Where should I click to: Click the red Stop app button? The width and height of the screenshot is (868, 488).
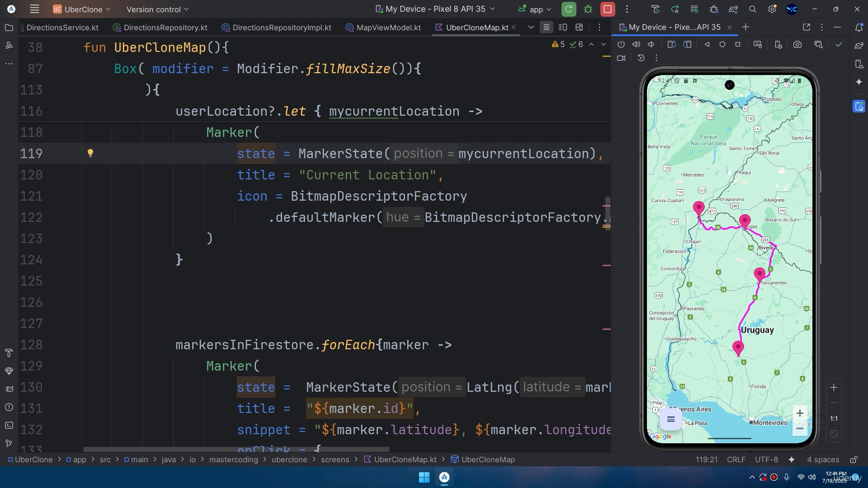(608, 9)
